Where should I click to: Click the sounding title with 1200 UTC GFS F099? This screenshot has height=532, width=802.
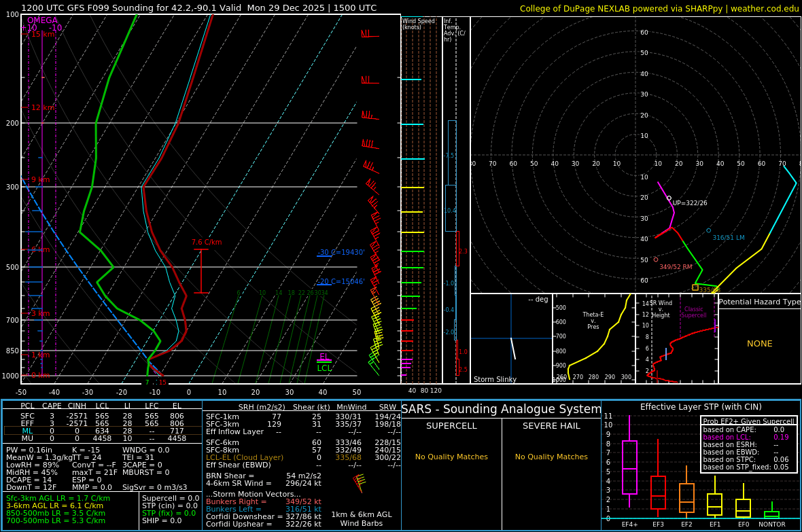[198, 8]
